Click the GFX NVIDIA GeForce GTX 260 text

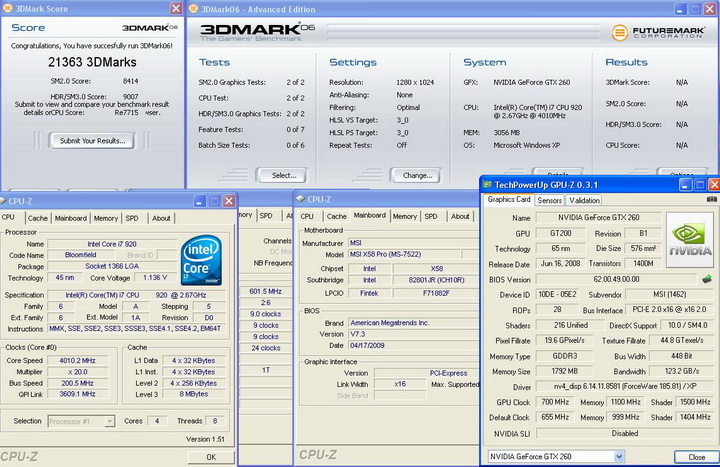531,82
